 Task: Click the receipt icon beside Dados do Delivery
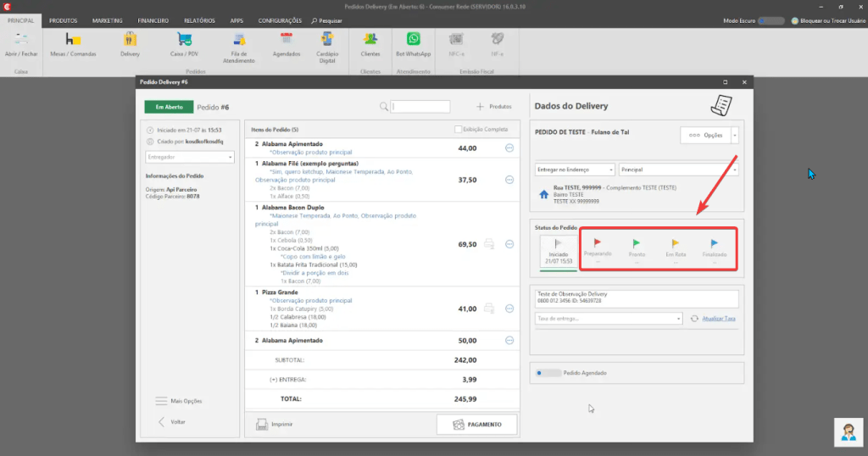tap(721, 105)
